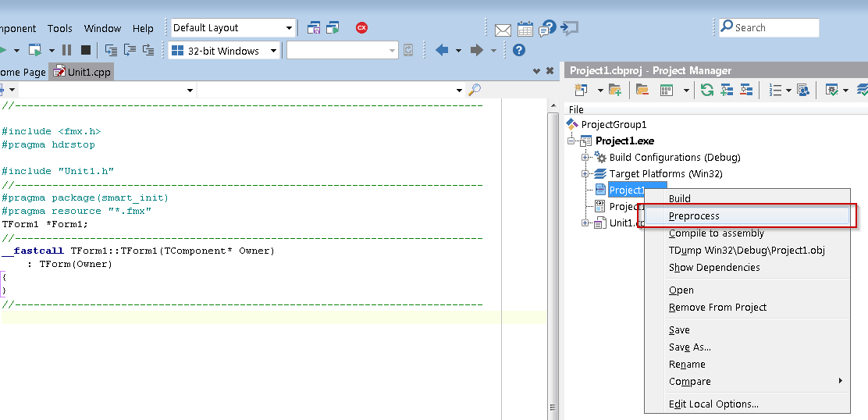Viewport: 868px width, 420px height.
Task: Click the chat arrow icon near Search
Action: pos(570,27)
